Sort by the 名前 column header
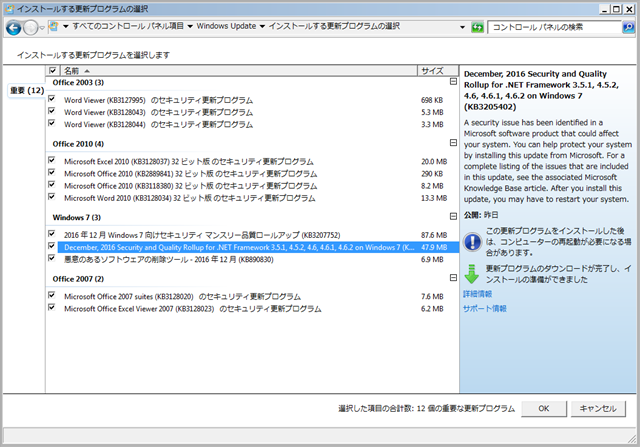 tap(239, 71)
